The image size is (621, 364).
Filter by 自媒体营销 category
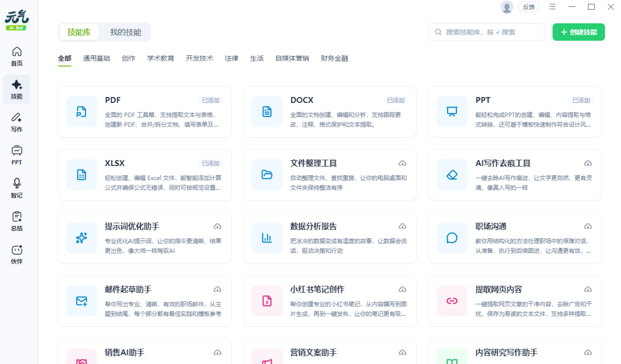tap(292, 58)
